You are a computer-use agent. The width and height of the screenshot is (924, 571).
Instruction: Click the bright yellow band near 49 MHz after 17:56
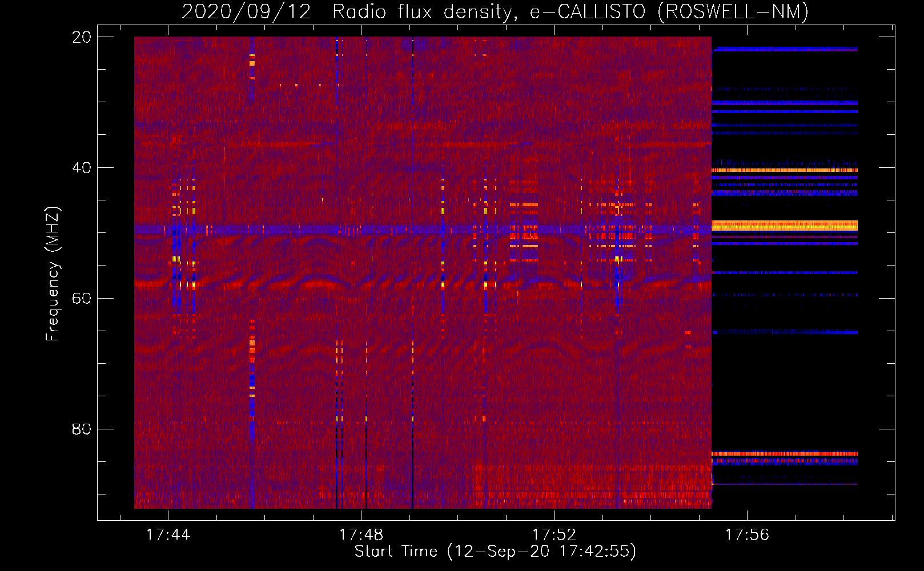[785, 226]
